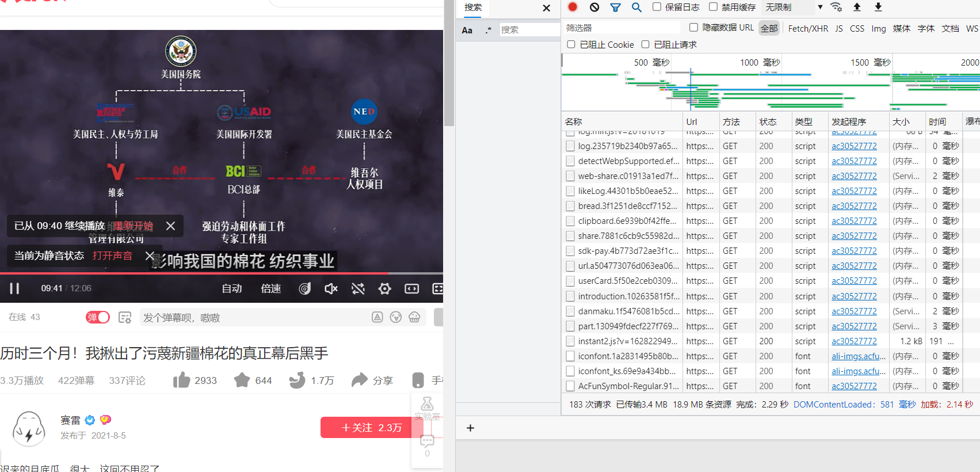Switch to 搜索 drawer tab
The image size is (980, 472).
pos(473,7)
